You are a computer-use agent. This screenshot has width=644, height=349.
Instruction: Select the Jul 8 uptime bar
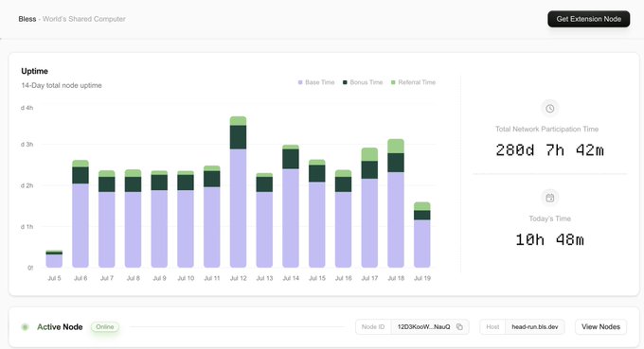(x=134, y=218)
